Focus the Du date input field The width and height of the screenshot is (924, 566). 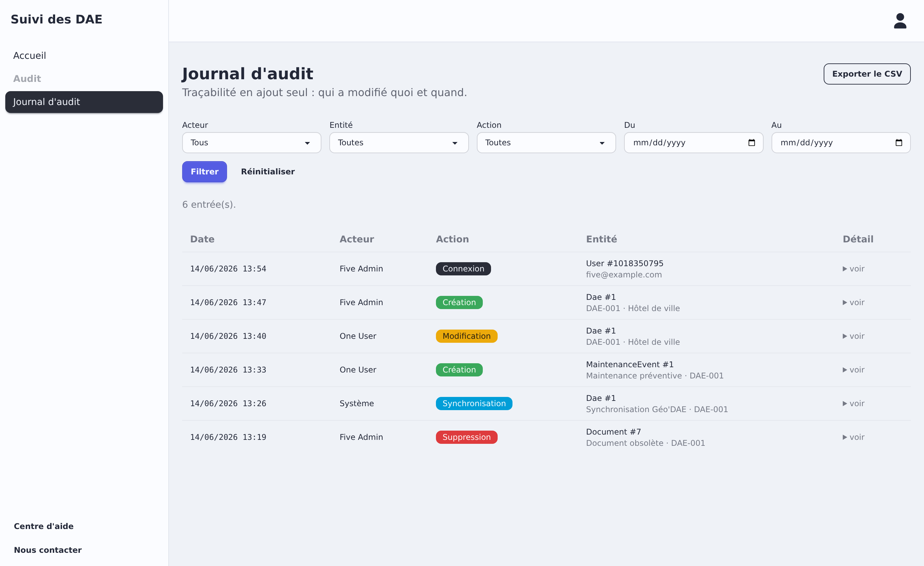click(693, 143)
